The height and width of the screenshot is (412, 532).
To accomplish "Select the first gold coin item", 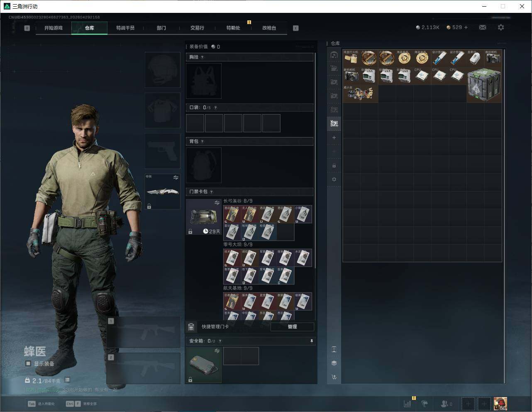I will tap(405, 59).
